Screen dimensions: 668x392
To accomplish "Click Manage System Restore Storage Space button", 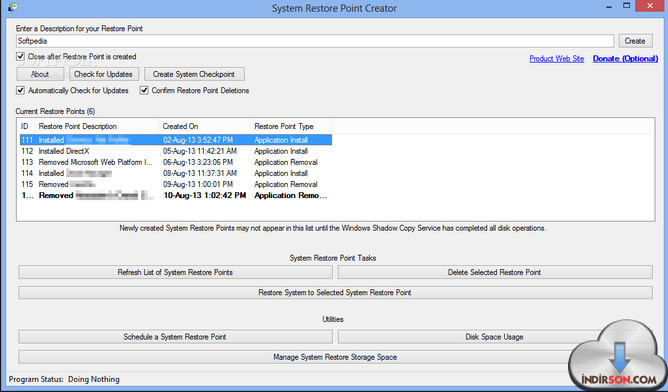I will click(x=335, y=357).
